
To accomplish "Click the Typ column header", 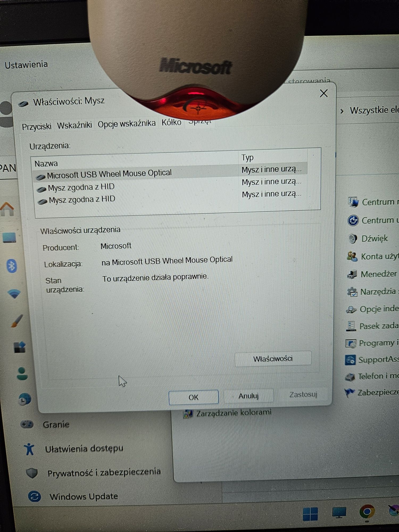I will tap(247, 157).
